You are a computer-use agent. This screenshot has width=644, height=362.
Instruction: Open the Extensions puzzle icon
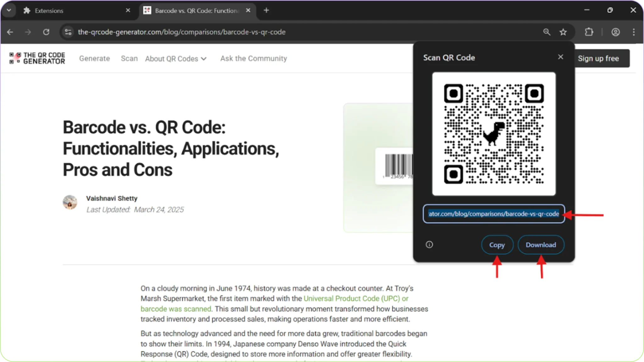[589, 32]
